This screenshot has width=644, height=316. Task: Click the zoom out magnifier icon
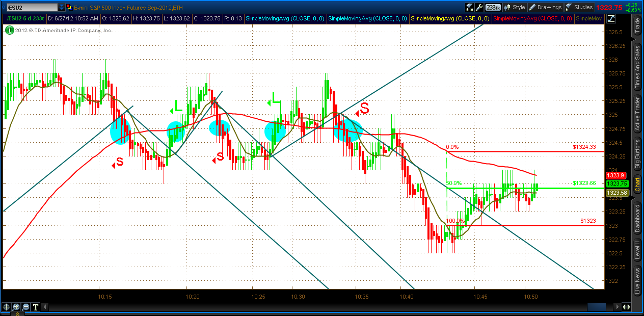25,307
